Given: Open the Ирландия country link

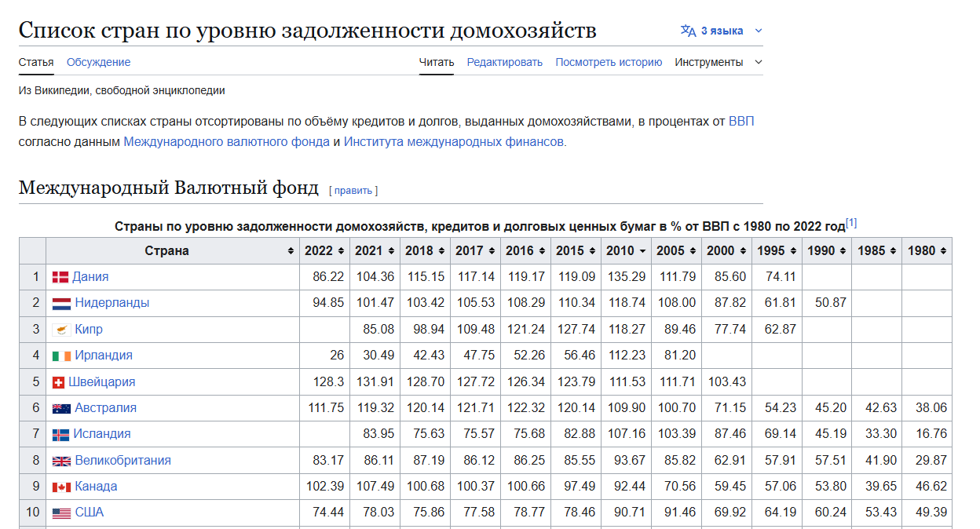Looking at the screenshot, I should click(x=104, y=356).
